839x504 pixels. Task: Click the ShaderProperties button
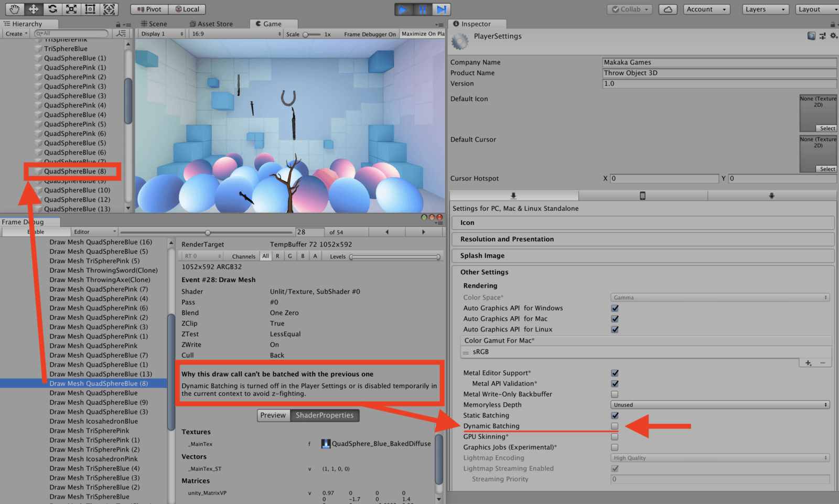pyautogui.click(x=325, y=415)
